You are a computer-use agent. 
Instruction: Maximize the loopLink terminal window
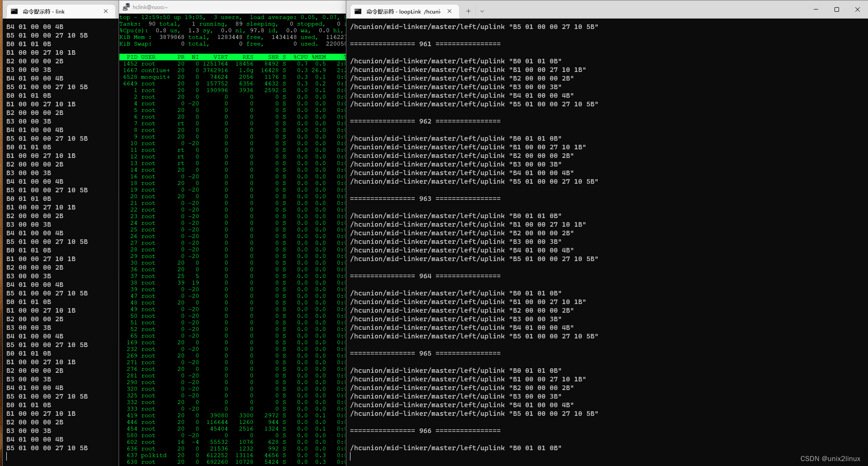[837, 10]
